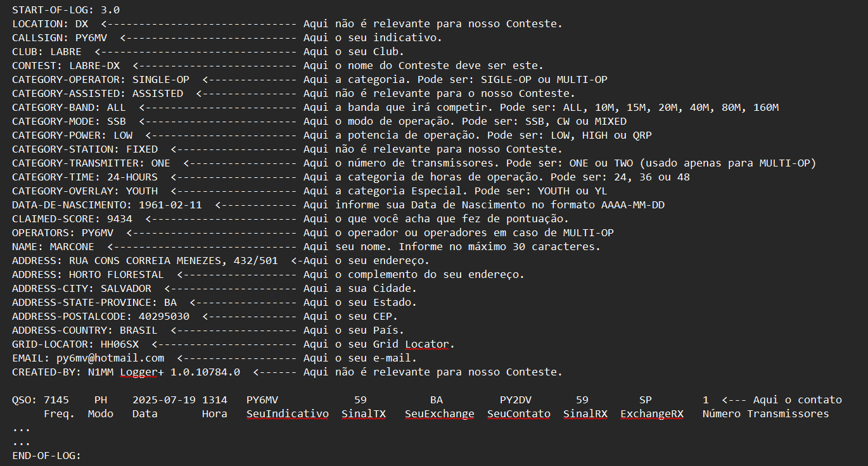Image resolution: width=868 pixels, height=466 pixels.
Task: Click the END-OF-LOG: line
Action: click(46, 456)
